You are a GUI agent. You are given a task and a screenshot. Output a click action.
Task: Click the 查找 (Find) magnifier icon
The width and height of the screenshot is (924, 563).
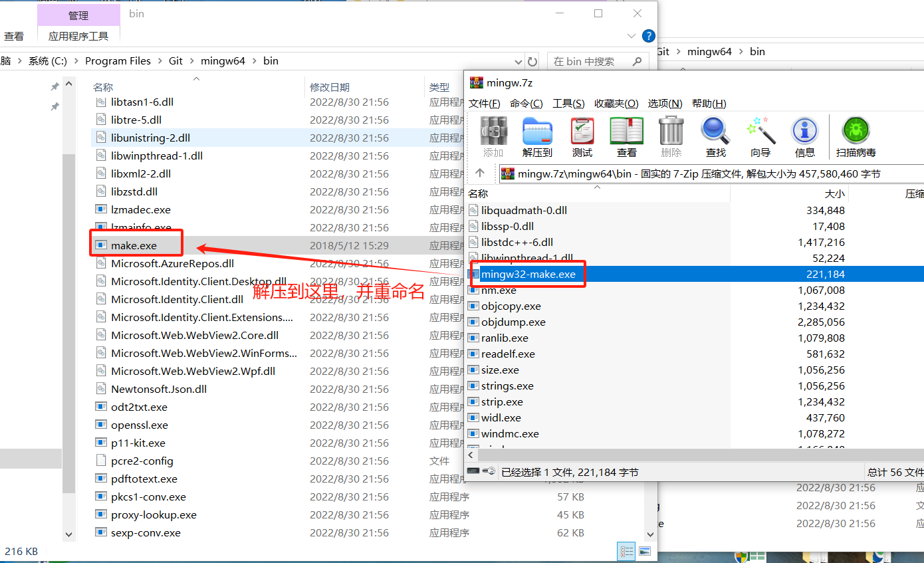point(715,136)
